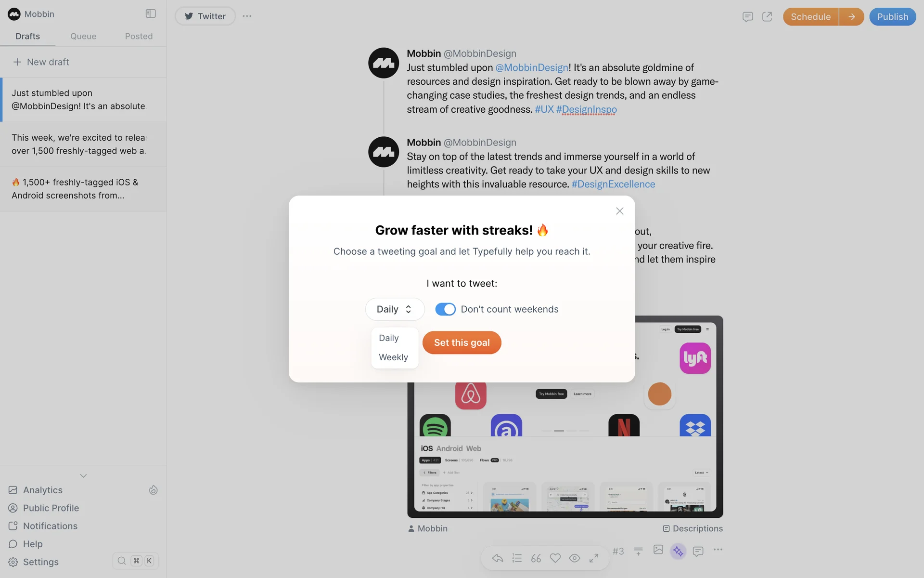The height and width of the screenshot is (578, 924).
Task: Open the comments icon in top bar
Action: tap(747, 17)
